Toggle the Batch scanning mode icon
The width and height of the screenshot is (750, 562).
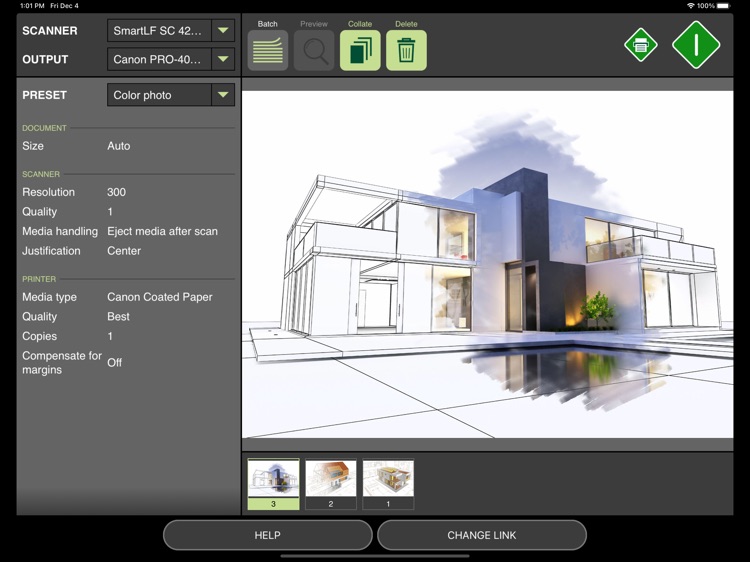point(268,50)
